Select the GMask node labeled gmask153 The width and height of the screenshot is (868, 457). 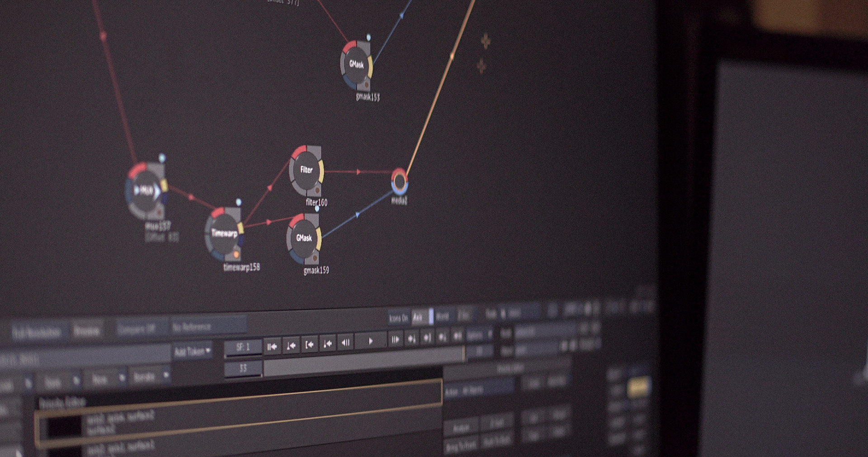point(357,65)
